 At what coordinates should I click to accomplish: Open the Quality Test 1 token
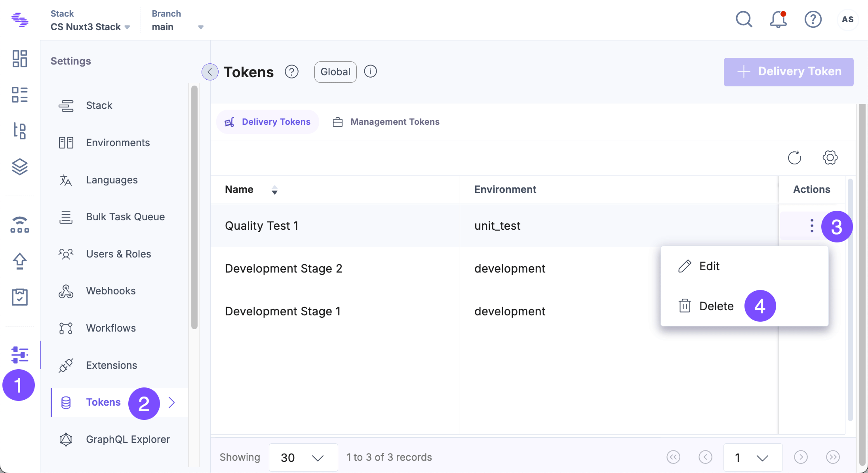point(262,226)
